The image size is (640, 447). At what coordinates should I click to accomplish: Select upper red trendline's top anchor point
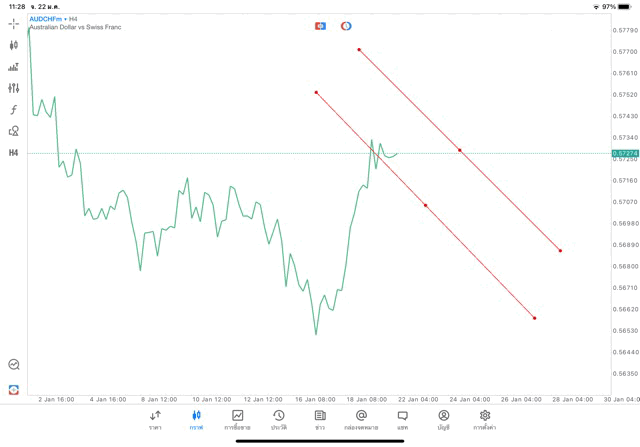pyautogui.click(x=358, y=49)
